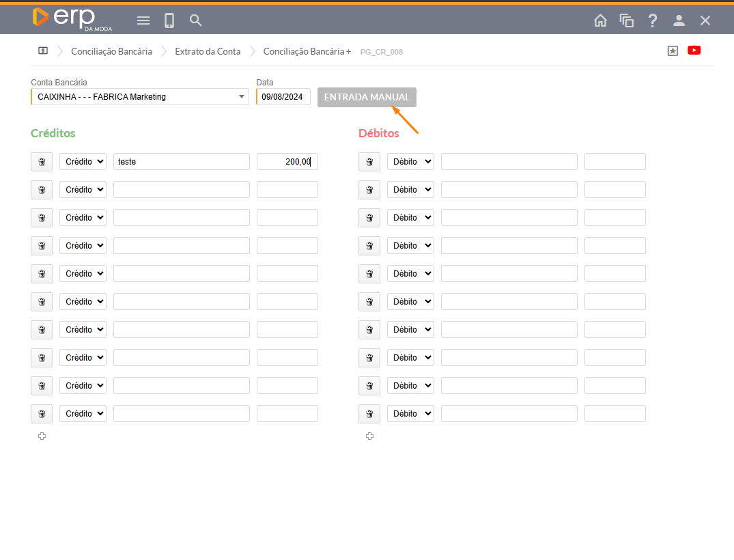Open the help question mark icon
The height and width of the screenshot is (560, 734).
pyautogui.click(x=653, y=20)
